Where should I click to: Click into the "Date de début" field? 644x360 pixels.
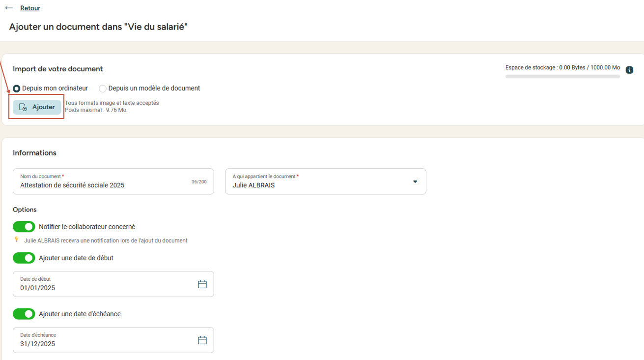(x=103, y=288)
